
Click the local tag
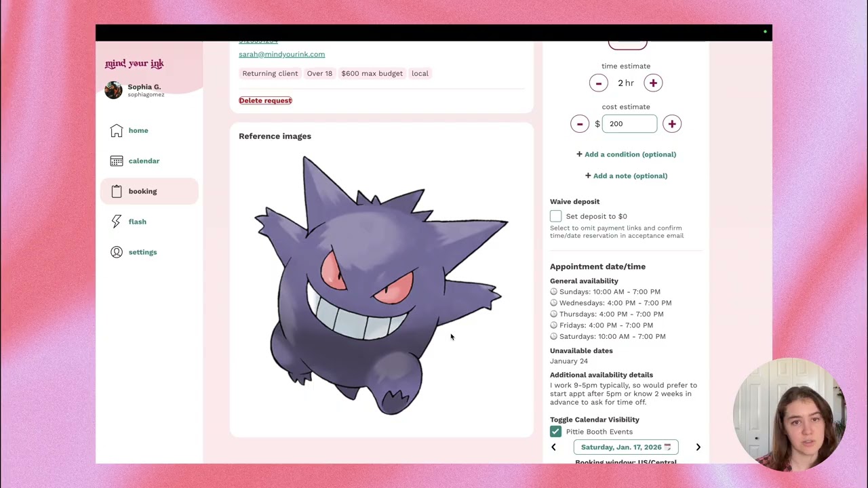420,73
